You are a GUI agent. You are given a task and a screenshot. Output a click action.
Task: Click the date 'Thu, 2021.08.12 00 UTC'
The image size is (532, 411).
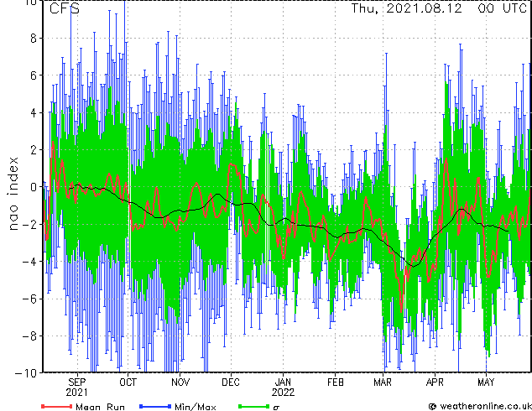439,8
